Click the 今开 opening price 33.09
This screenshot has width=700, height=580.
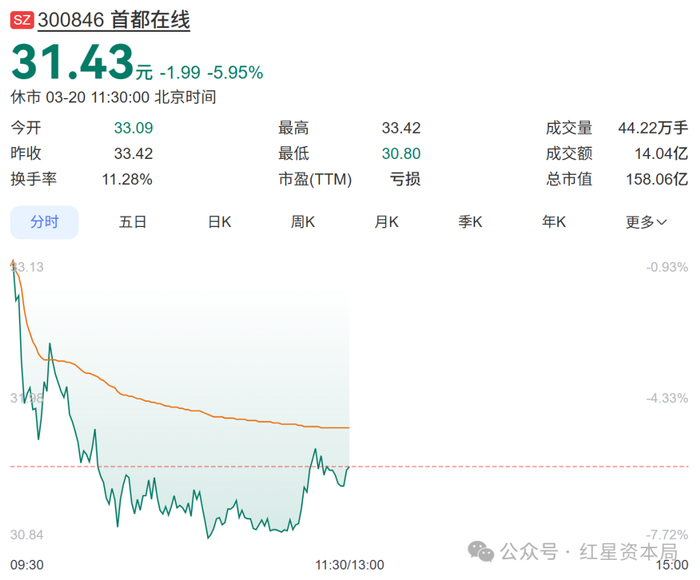[x=133, y=128]
